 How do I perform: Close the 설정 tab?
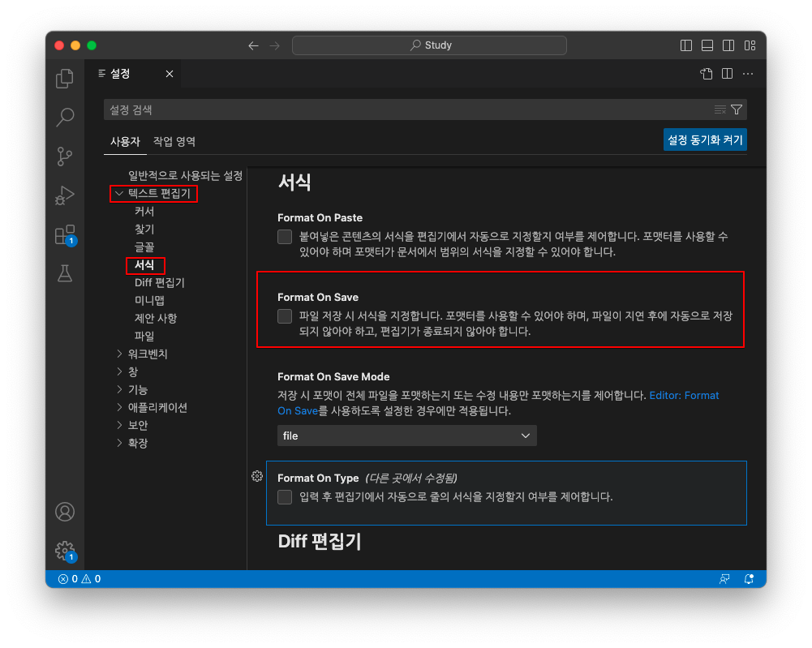pos(170,74)
